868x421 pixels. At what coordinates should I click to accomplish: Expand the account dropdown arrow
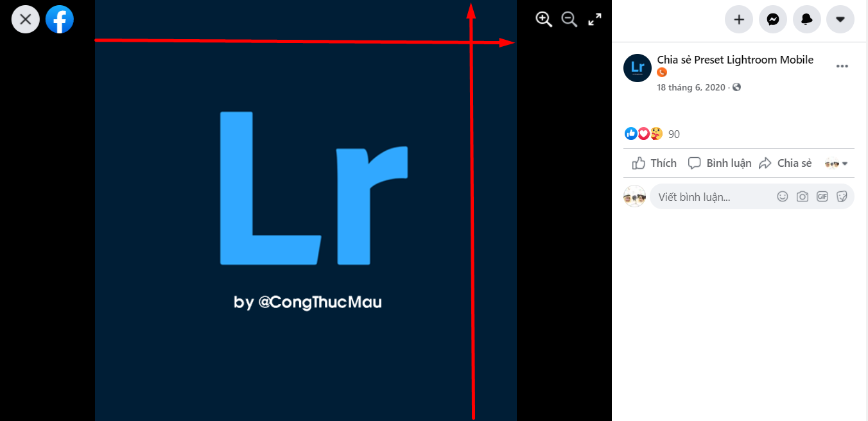(x=840, y=19)
